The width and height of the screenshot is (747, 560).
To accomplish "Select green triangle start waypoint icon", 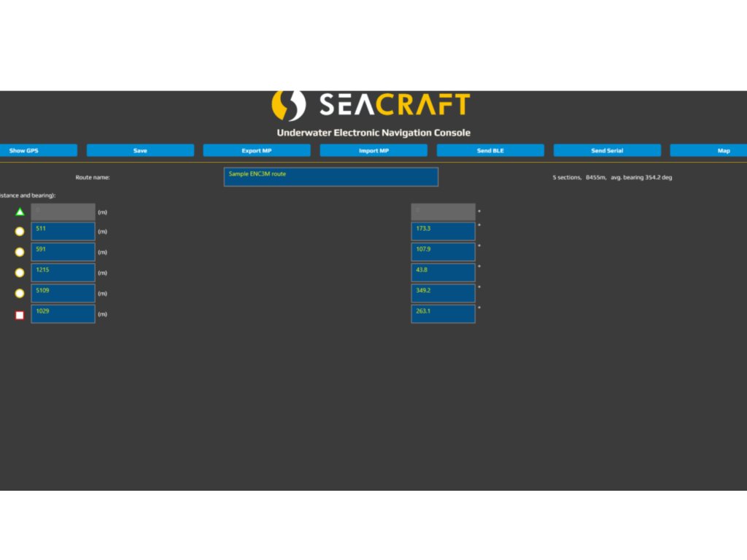I will point(20,212).
